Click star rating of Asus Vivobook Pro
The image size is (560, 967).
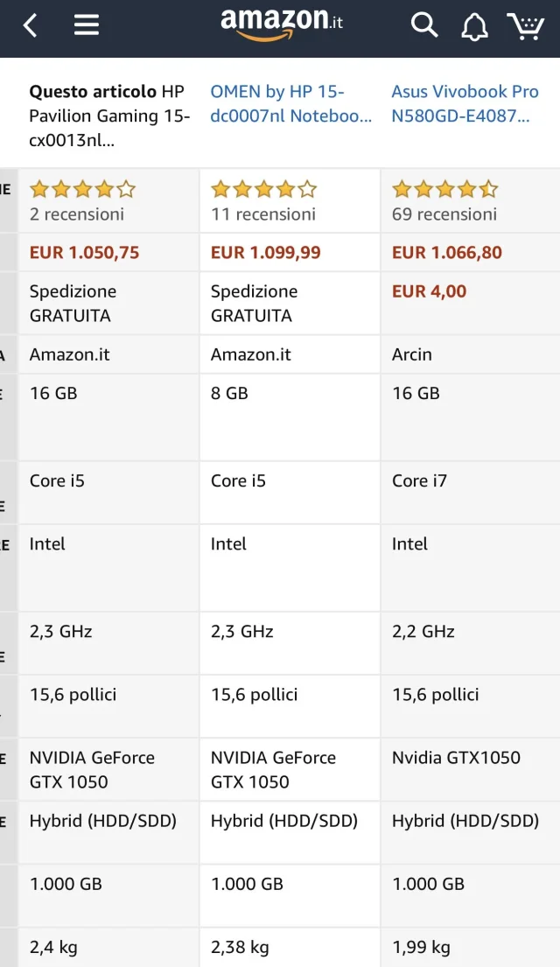click(445, 189)
